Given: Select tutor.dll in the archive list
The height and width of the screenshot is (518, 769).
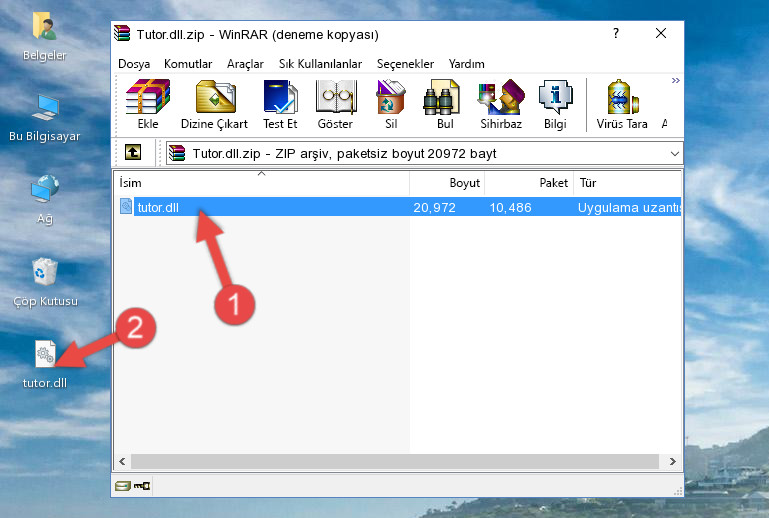Looking at the screenshot, I should [x=398, y=207].
